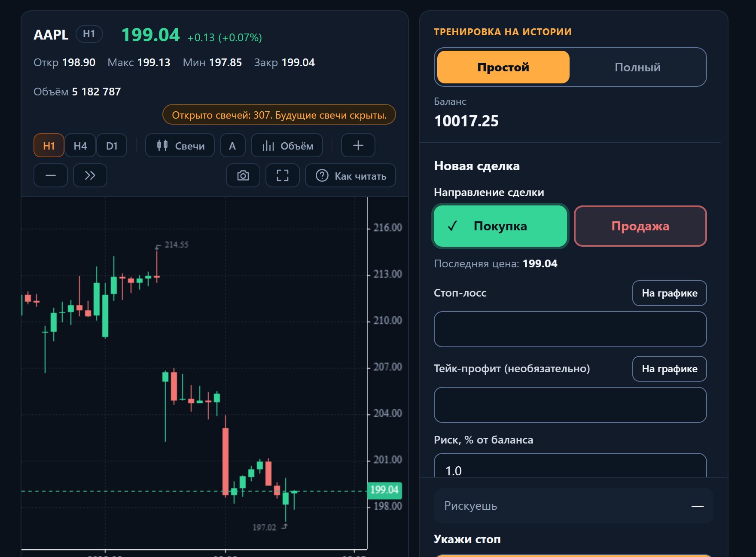This screenshot has width=756, height=557.
Task: Choose Покупка as trade direction
Action: click(500, 226)
